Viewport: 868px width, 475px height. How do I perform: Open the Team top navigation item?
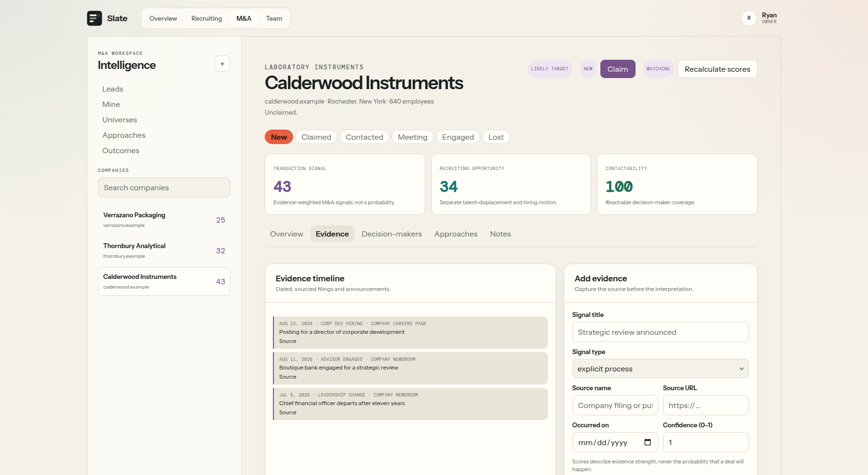coord(274,18)
